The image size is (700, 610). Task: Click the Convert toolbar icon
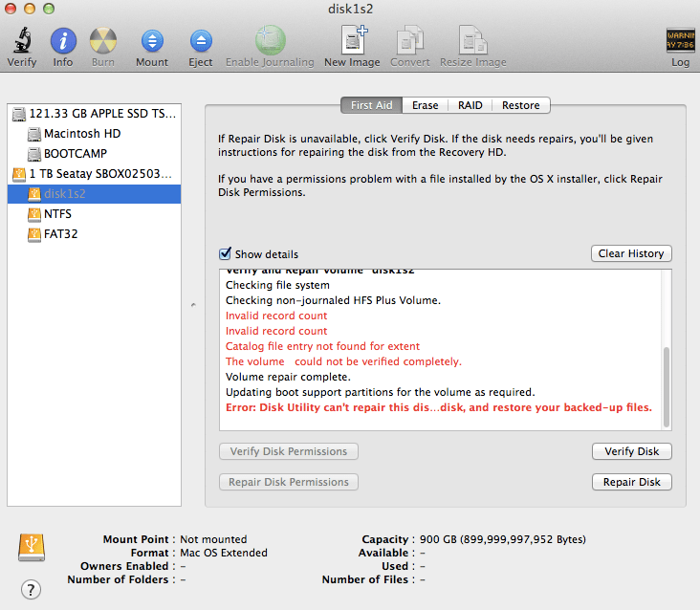tap(410, 40)
